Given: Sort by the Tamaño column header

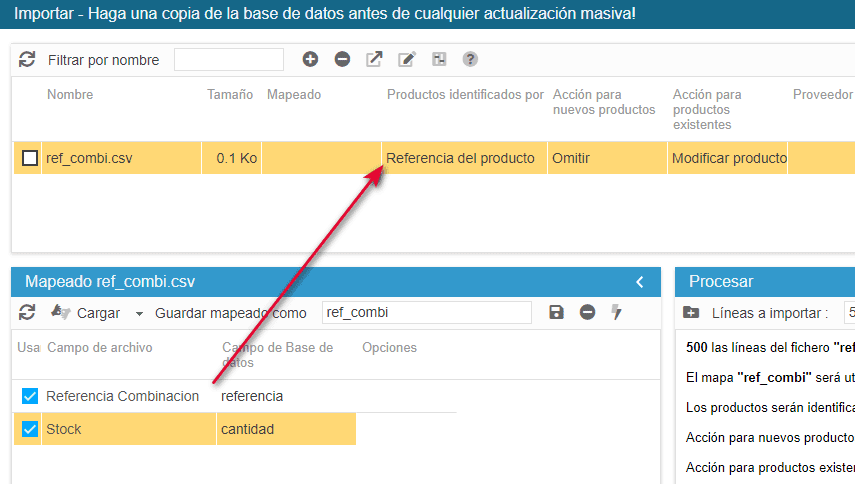Looking at the screenshot, I should point(230,95).
